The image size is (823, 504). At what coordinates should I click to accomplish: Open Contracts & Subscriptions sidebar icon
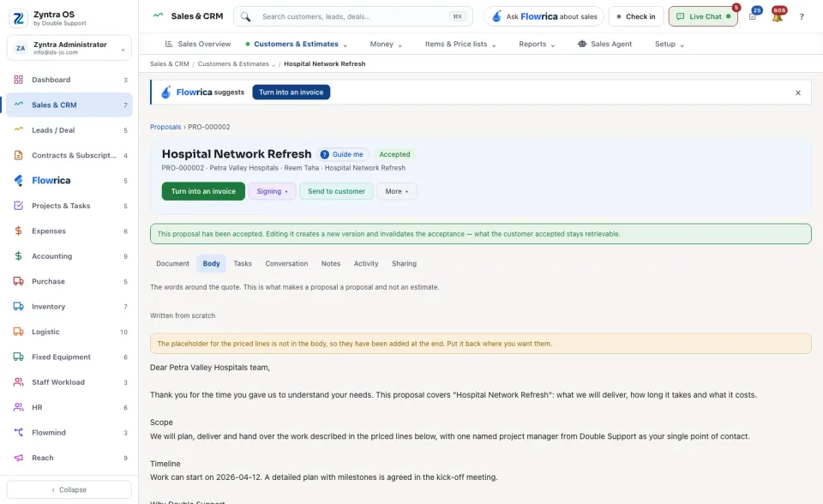tap(18, 155)
